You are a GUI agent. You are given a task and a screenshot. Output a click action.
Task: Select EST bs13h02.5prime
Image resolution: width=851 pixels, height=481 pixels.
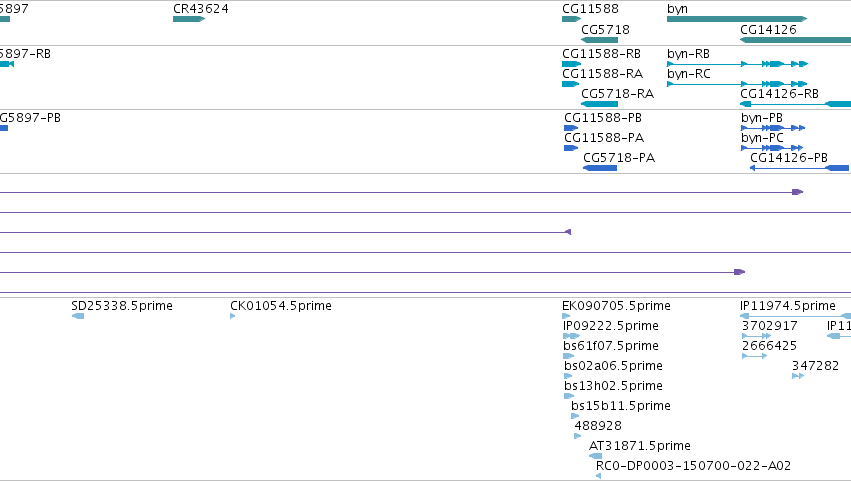click(613, 387)
